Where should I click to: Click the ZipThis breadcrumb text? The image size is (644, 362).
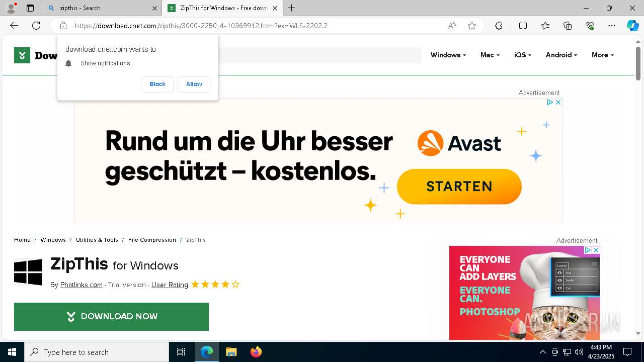196,240
